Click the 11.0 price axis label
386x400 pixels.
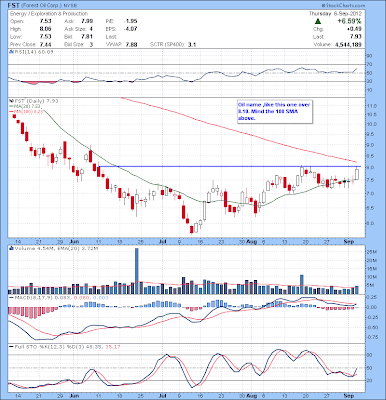pos(373,106)
